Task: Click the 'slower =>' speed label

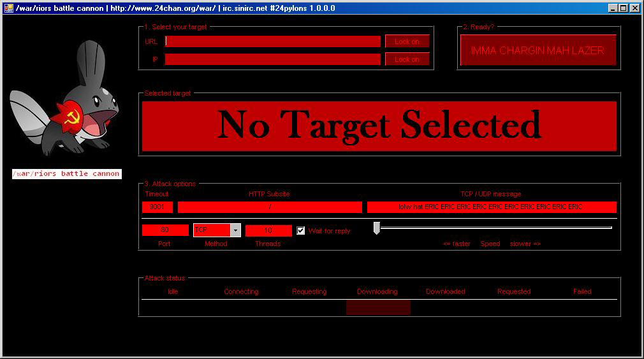Action: pyautogui.click(x=525, y=244)
